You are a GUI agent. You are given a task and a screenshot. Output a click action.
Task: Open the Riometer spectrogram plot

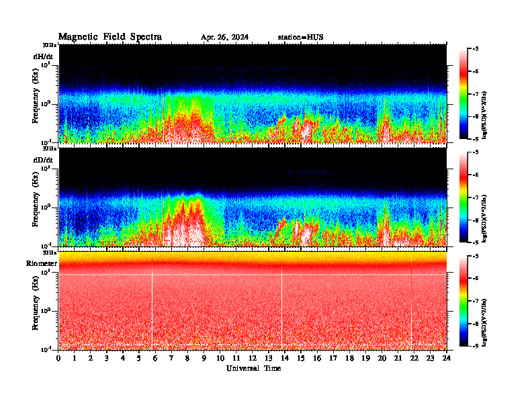253,301
